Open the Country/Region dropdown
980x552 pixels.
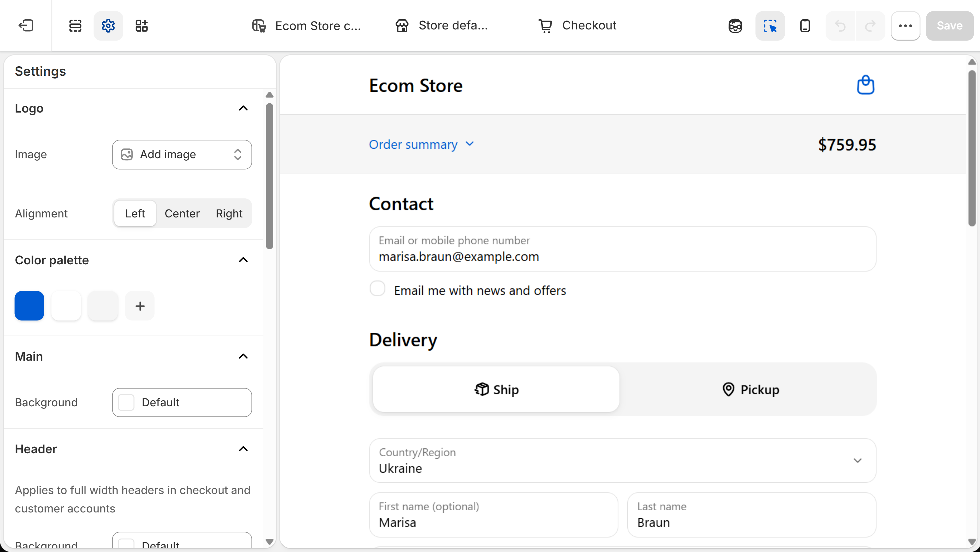pos(622,460)
